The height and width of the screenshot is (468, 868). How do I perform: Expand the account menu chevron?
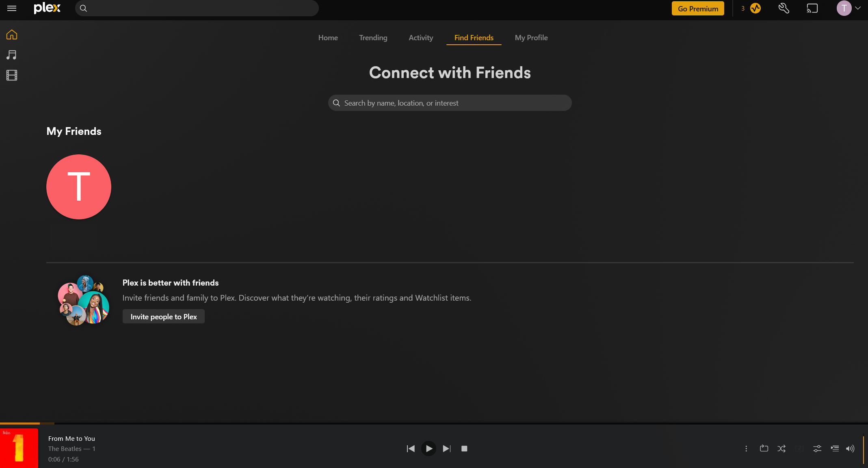click(859, 8)
